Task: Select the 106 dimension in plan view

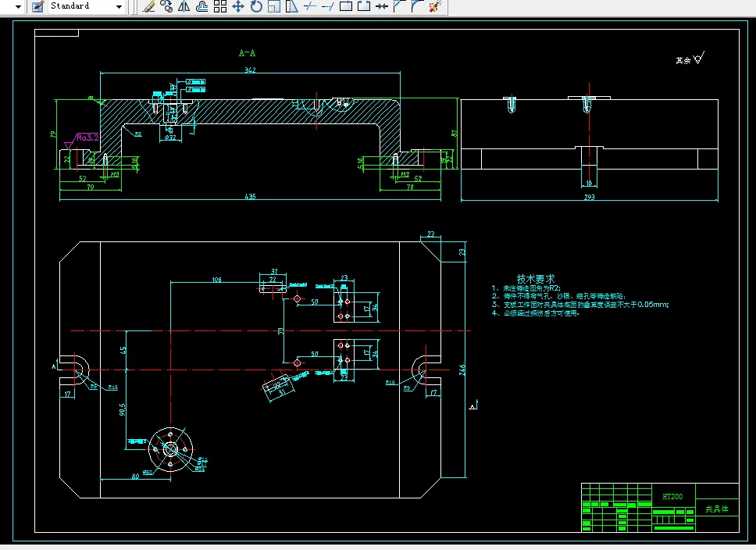Action: click(216, 280)
